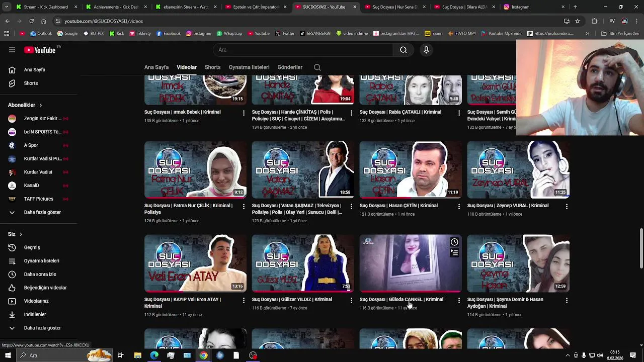The width and height of the screenshot is (644, 362).
Task: Open TAFF Pictures subscription
Action: pyautogui.click(x=38, y=199)
